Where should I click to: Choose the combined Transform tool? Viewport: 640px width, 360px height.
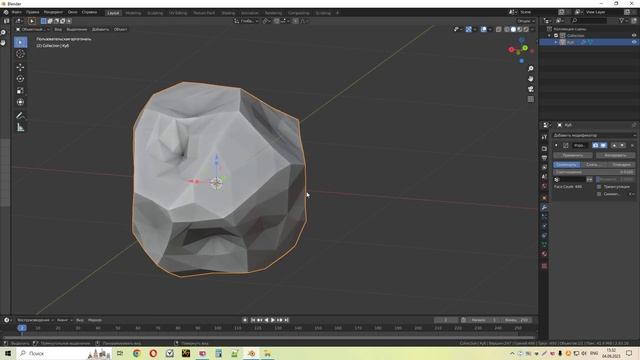(x=20, y=102)
